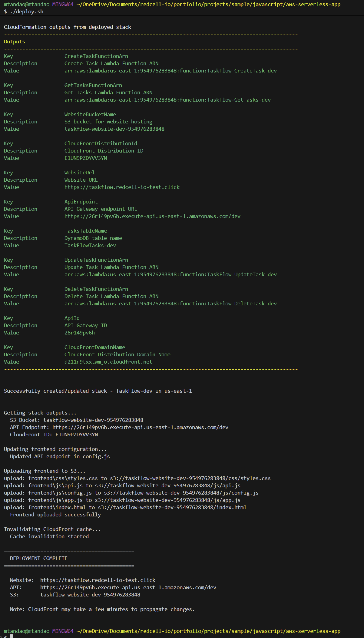Click the CloudFront Distribution ID value E1UN9PZDYVV3YN
This screenshot has width=364, height=638.
[x=86, y=158]
